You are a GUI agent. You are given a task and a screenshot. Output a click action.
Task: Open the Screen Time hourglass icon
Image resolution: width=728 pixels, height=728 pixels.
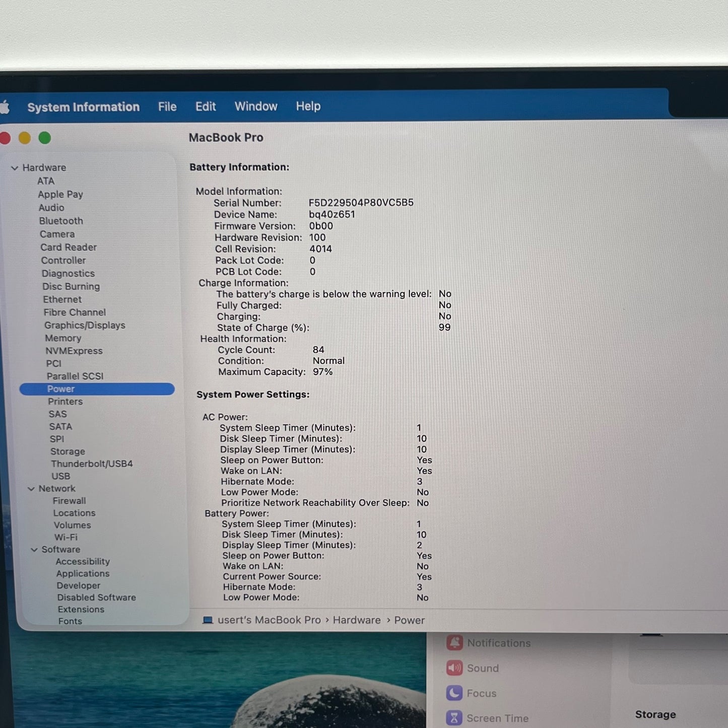pos(454,717)
